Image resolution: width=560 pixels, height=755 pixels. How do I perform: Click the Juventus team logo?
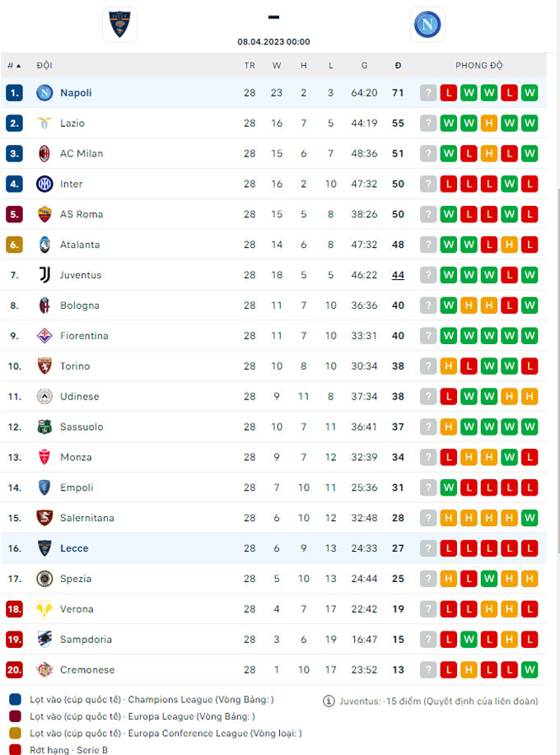[44, 275]
